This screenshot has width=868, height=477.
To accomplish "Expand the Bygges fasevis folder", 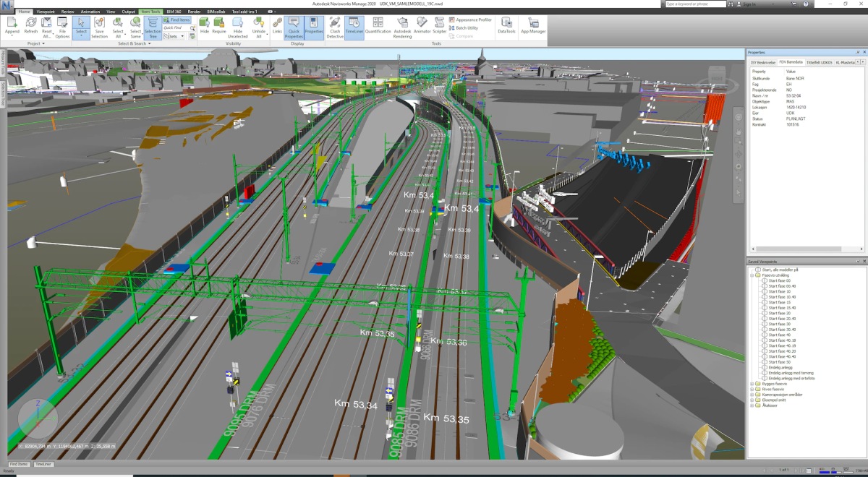I will (752, 384).
